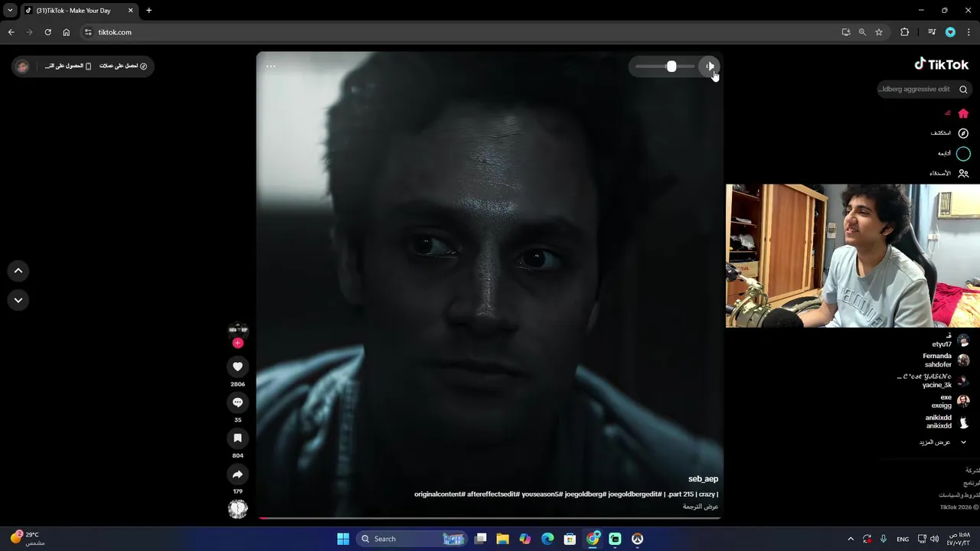Show hidden system tray icons chevron

coord(850,539)
